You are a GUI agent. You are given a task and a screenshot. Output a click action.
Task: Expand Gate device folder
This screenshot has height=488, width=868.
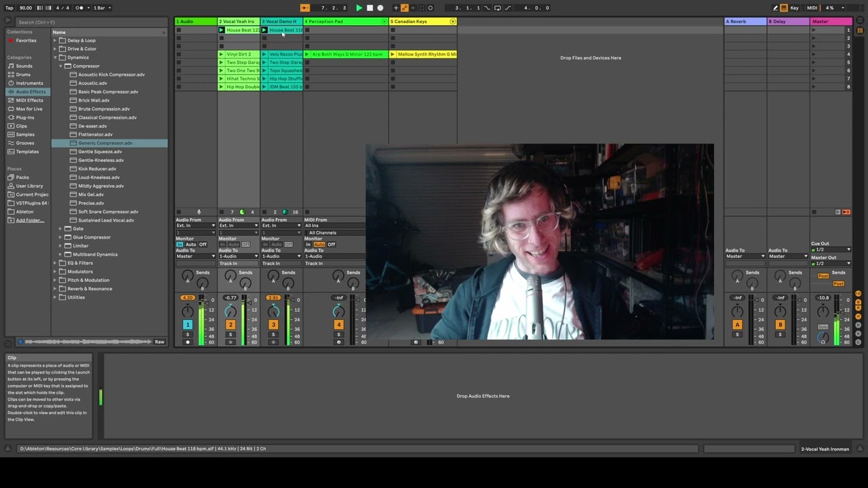coord(60,229)
